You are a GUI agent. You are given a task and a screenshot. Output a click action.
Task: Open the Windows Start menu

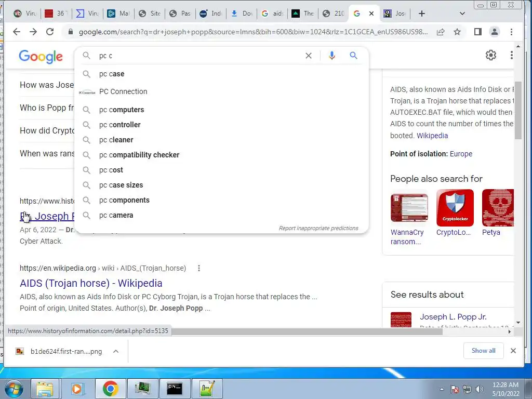click(14, 389)
